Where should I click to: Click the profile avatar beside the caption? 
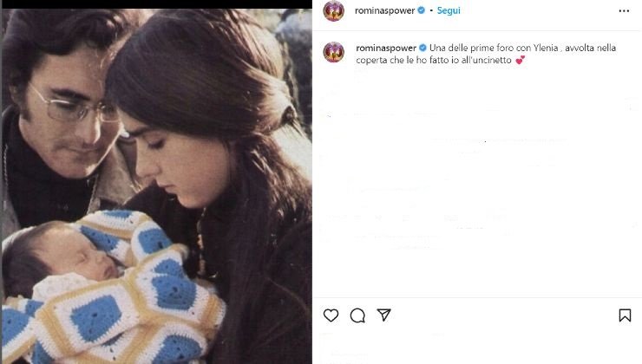point(333,52)
